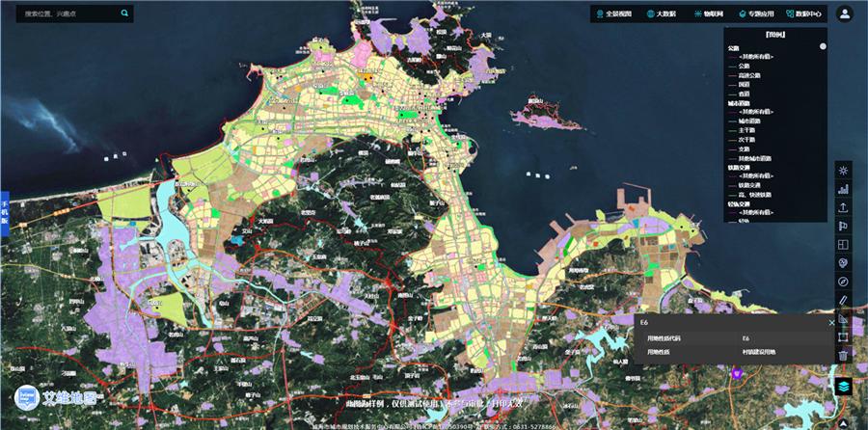Screen dimensions: 868x430
Task: Open the bar chart statistics tool
Action: [x=843, y=189]
